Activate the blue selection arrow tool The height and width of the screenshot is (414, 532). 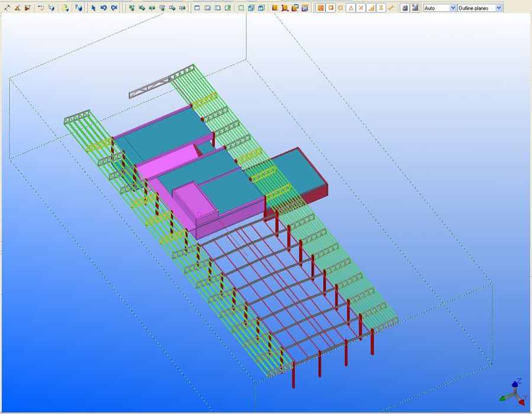[x=93, y=8]
